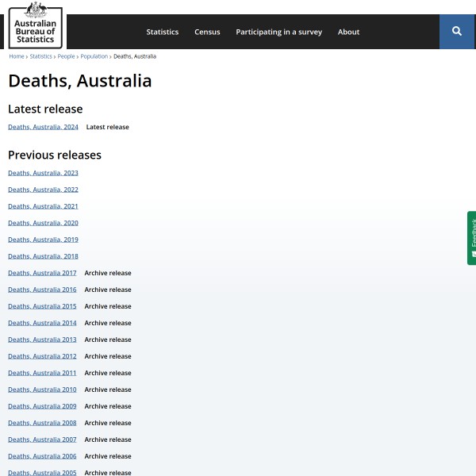Open the Australian Bureau of Statistics logo
The width and height of the screenshot is (476, 476).
click(x=36, y=25)
